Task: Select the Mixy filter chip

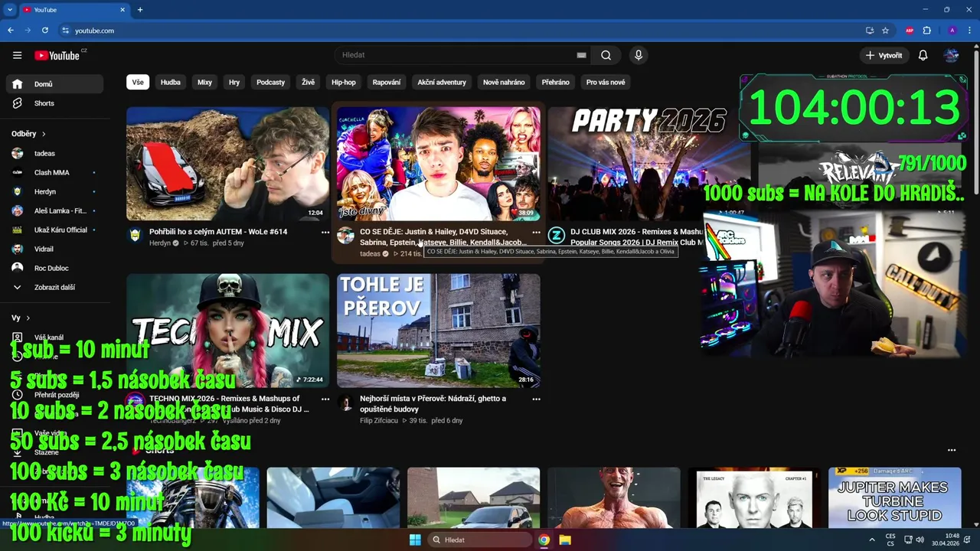Action: tap(204, 82)
